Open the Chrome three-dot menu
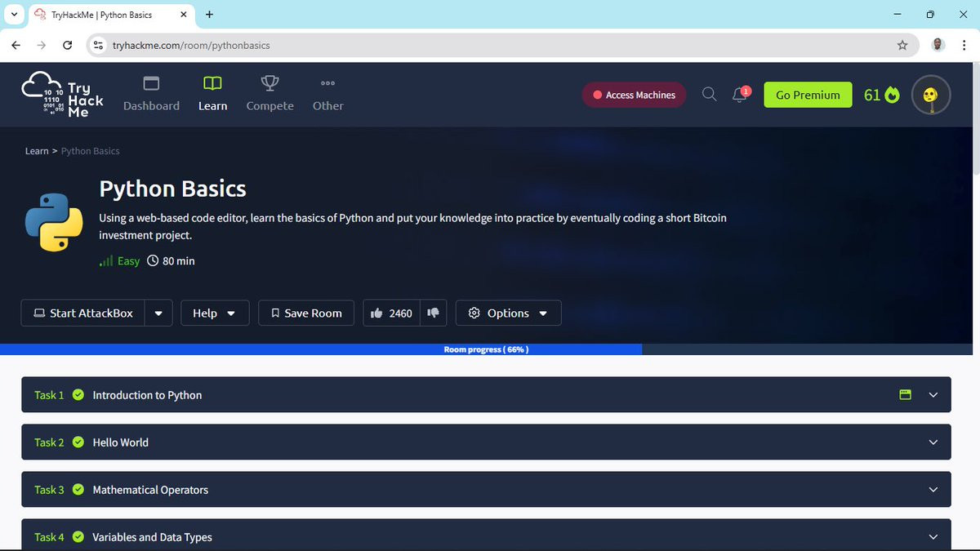980x551 pixels. point(964,46)
